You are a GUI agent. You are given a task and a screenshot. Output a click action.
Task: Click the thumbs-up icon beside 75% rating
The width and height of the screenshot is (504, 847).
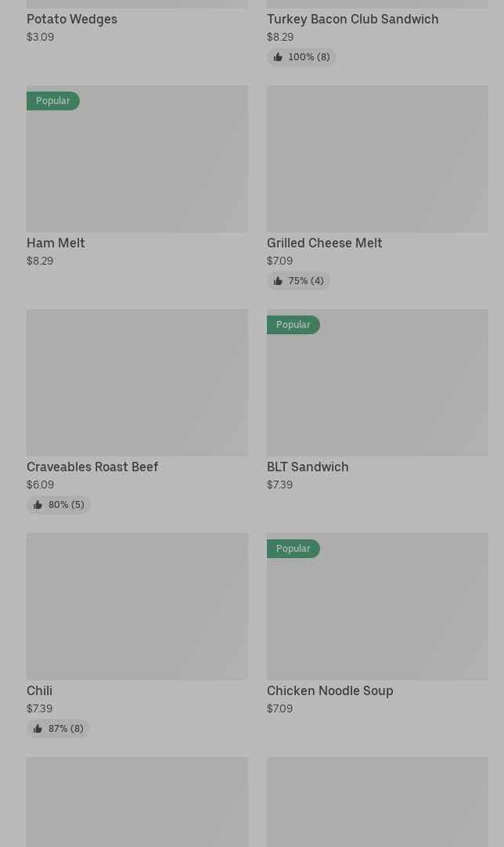point(278,281)
